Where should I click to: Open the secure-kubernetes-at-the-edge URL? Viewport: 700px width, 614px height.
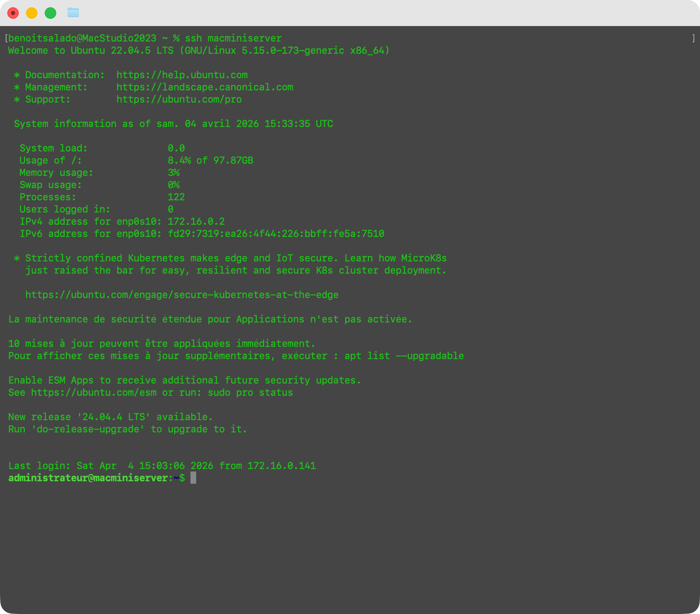(182, 295)
